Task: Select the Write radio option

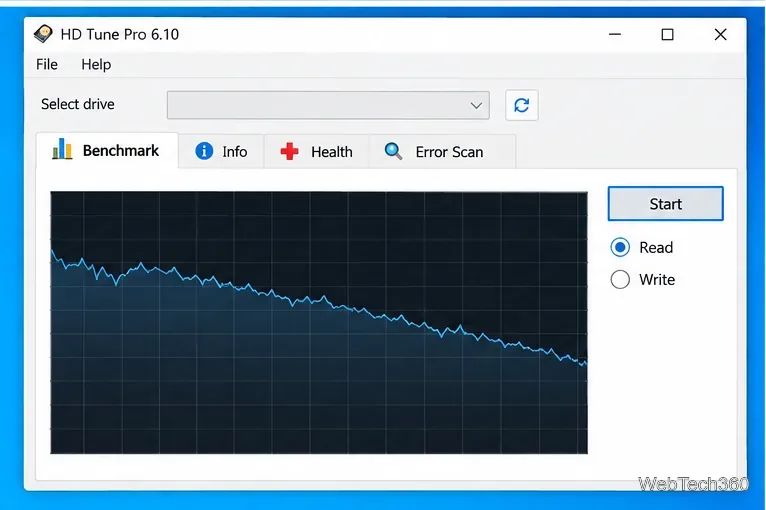Action: click(x=643, y=279)
